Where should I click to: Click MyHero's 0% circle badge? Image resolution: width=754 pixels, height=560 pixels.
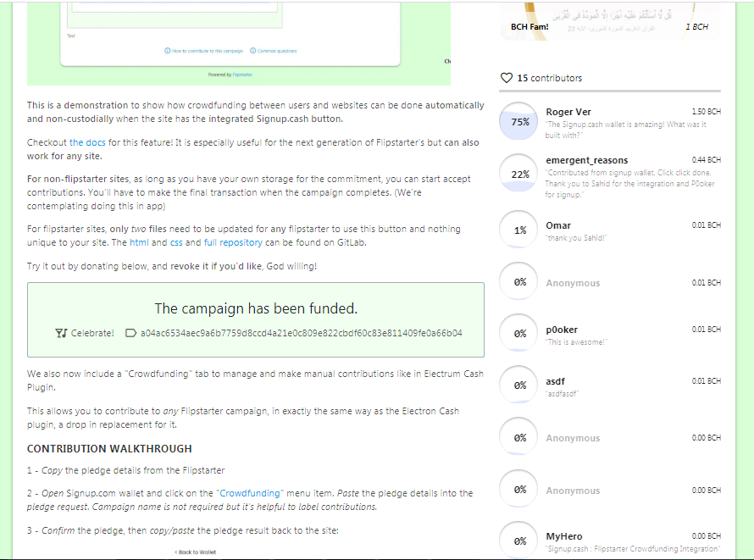point(518,541)
